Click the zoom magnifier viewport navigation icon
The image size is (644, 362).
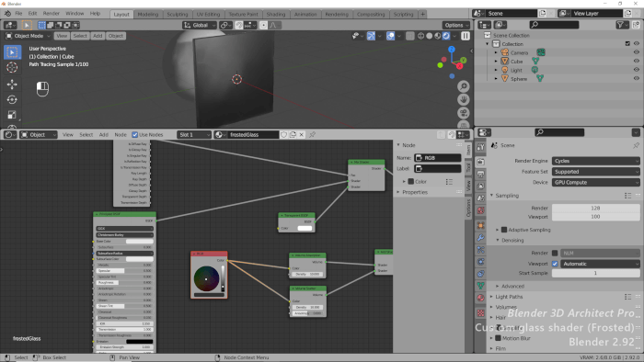pos(464,86)
